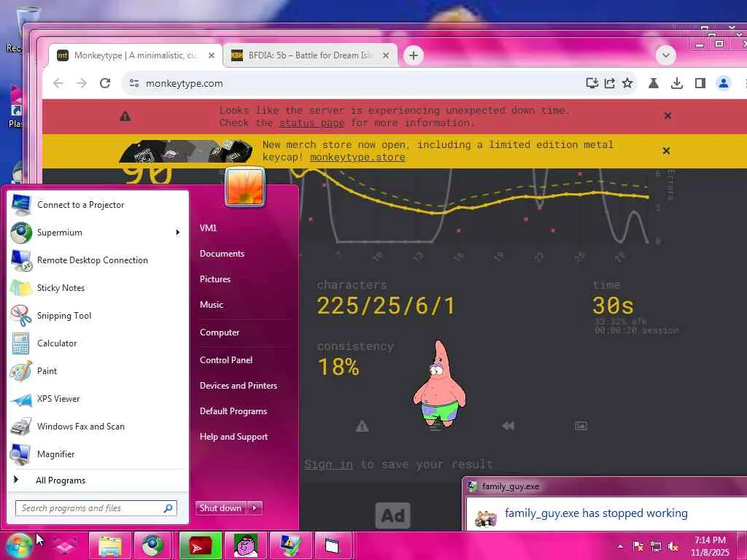Open the VM1 user folder
The height and width of the screenshot is (560, 747).
point(208,228)
